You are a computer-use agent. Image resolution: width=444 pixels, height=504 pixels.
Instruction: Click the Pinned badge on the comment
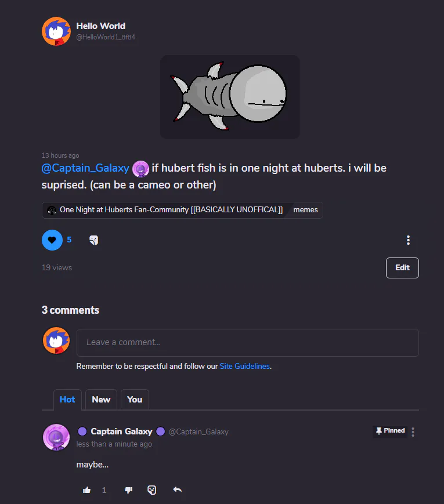tap(390, 431)
